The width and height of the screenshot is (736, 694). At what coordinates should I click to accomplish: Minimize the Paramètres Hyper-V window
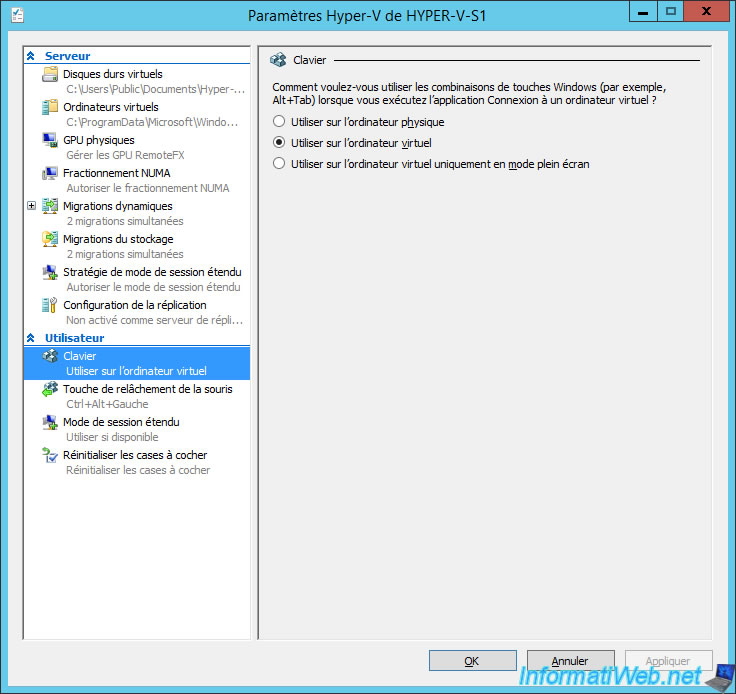(x=643, y=12)
